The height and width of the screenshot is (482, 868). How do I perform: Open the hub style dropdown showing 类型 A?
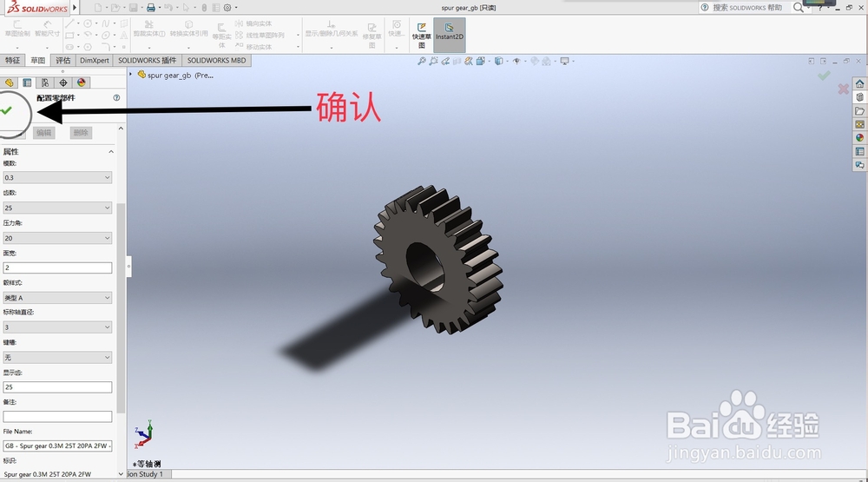point(57,298)
